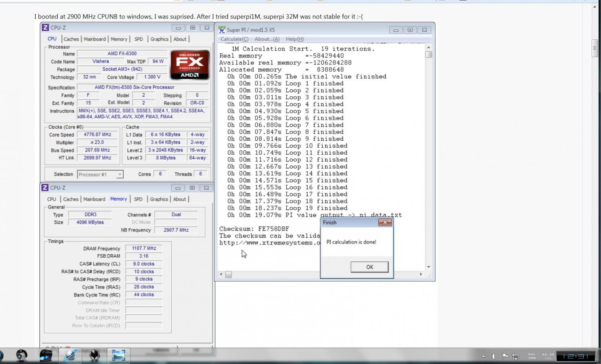Click the Bank Cycle Time value 44 clocks
601x364 pixels.
144,295
